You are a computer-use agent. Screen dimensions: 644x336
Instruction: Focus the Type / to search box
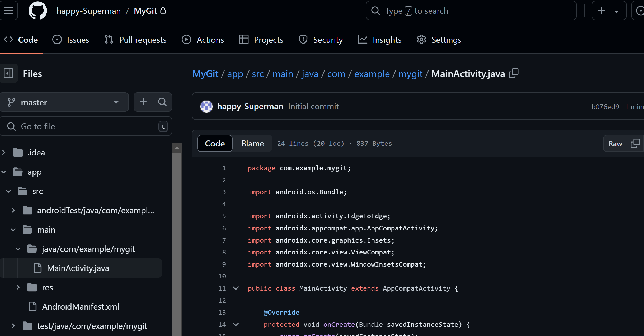[471, 11]
